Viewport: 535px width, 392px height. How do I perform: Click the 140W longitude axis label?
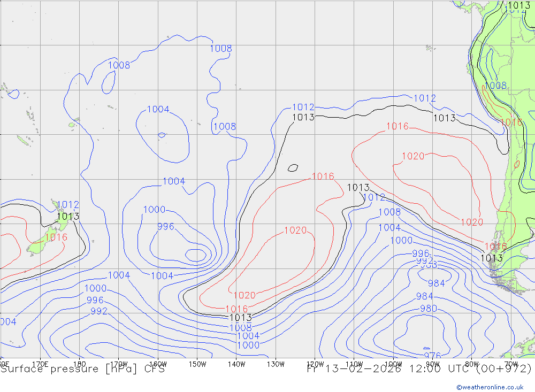pyautogui.click(x=236, y=364)
